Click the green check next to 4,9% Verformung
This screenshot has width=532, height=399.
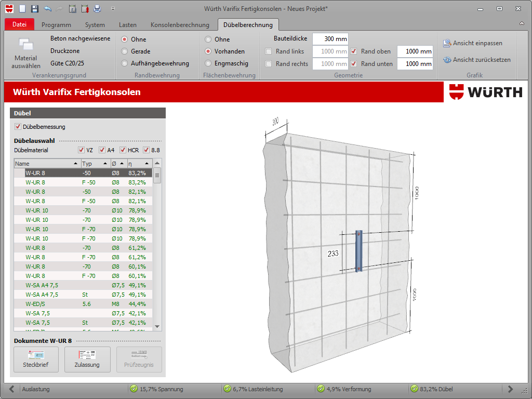[321, 389]
